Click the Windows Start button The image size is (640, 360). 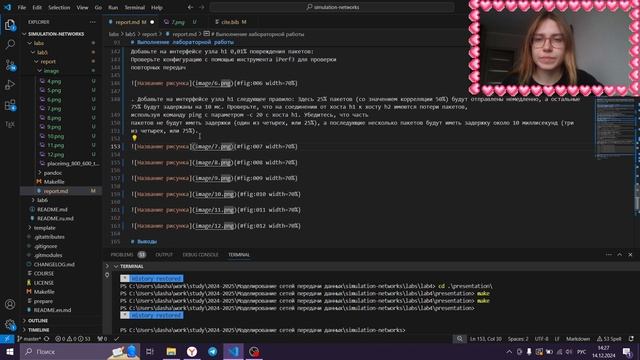pyautogui.click(x=9, y=351)
